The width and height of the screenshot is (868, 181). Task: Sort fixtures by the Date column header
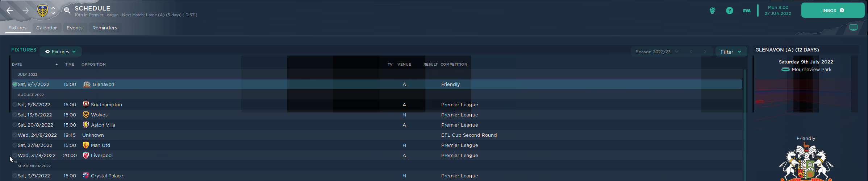coord(17,64)
